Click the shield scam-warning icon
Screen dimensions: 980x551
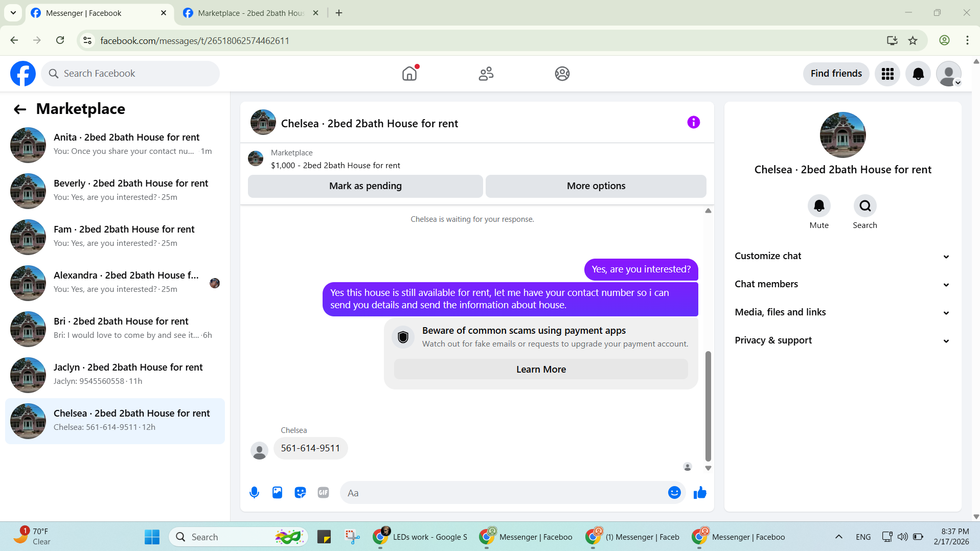pos(403,337)
